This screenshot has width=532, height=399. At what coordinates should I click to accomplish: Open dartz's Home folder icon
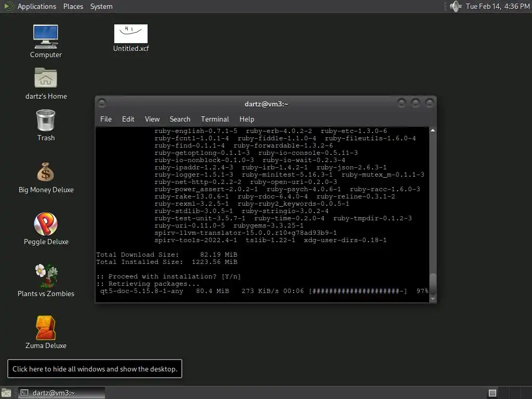(46, 78)
